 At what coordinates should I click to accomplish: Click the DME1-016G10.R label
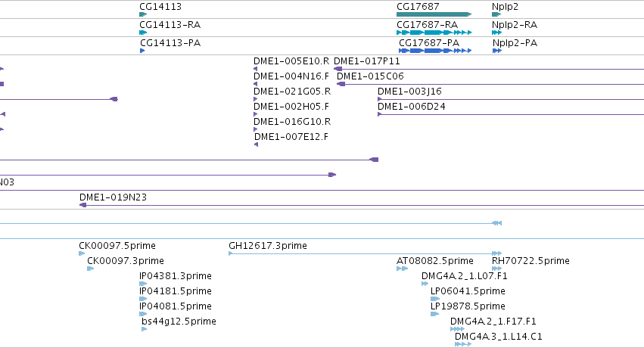click(292, 122)
